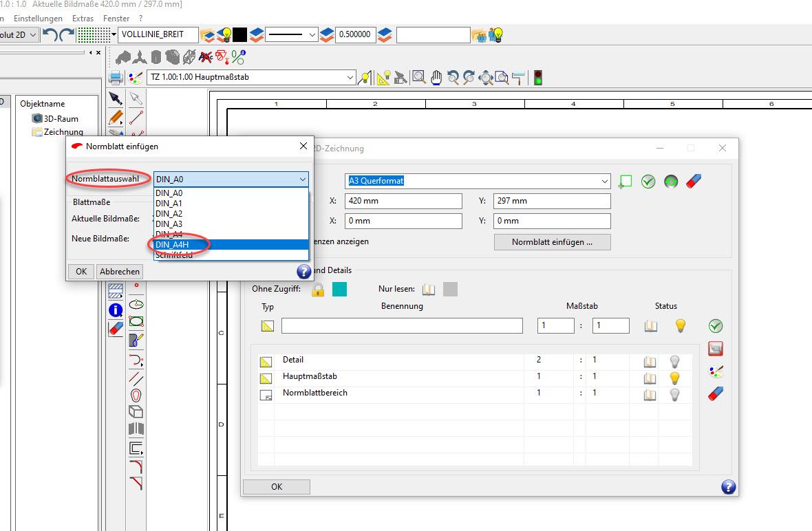Select the red line tool beside the pencil
This screenshot has width=812, height=531.
[x=136, y=118]
